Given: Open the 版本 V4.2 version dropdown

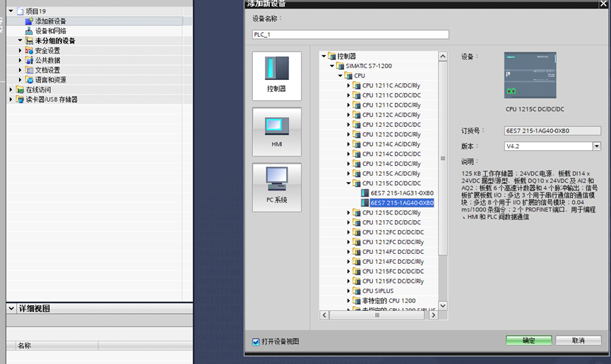Looking at the screenshot, I should pyautogui.click(x=597, y=147).
